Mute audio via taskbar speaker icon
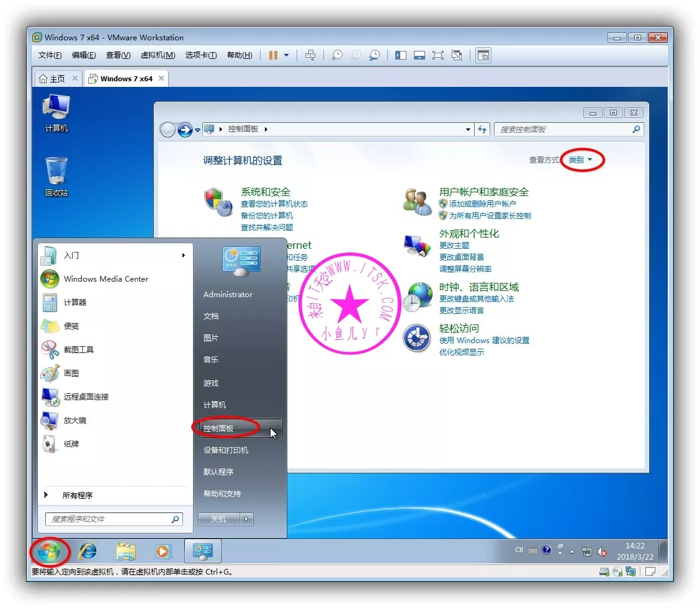Viewport: 700px width, 608px height. [601, 552]
